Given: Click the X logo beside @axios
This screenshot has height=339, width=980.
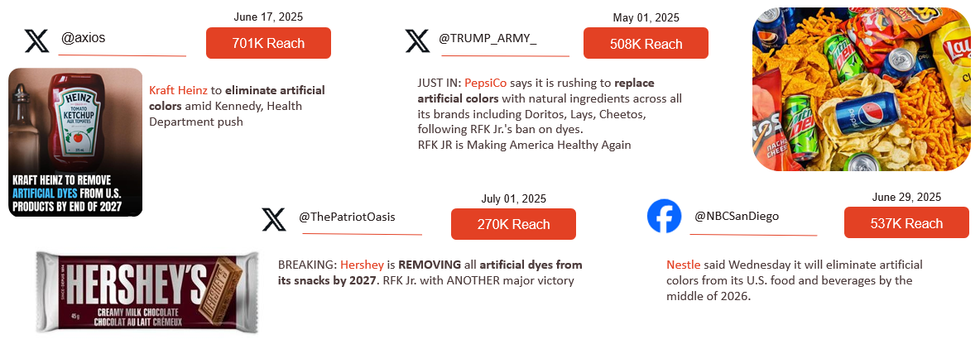Looking at the screenshot, I should point(37,41).
